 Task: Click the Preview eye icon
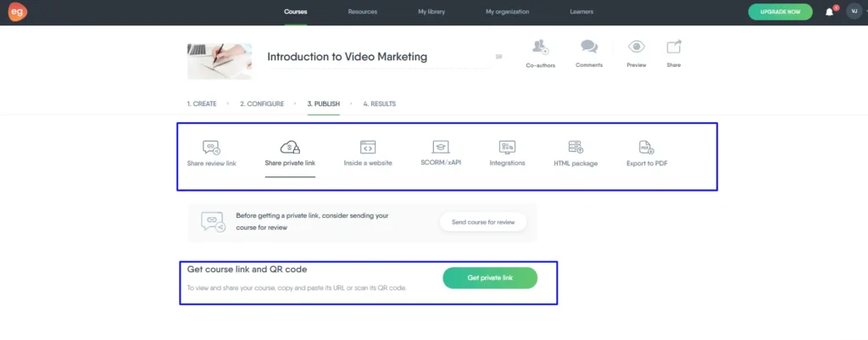(x=636, y=47)
